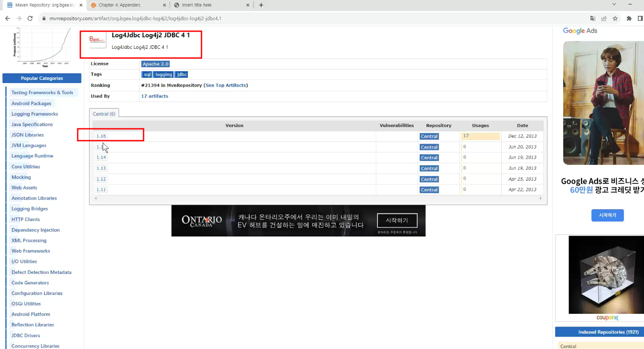Viewport: 644px width, 349px height.
Task: Click the Vulnerabilities column header
Action: (x=397, y=125)
